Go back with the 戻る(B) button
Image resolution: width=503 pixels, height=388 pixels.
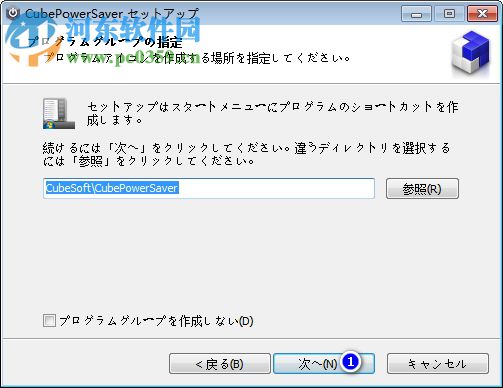tap(220, 364)
